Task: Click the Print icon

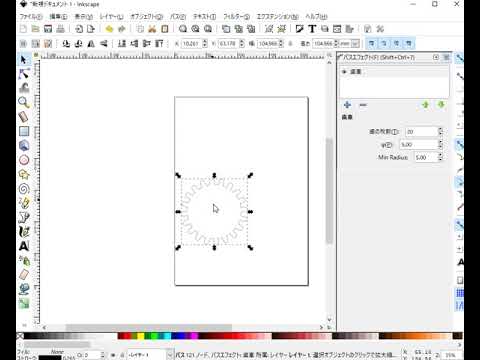Action: coord(60,29)
